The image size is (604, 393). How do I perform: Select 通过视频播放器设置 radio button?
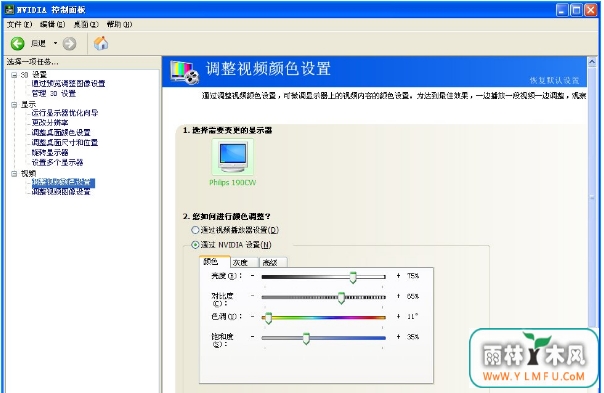pos(195,230)
